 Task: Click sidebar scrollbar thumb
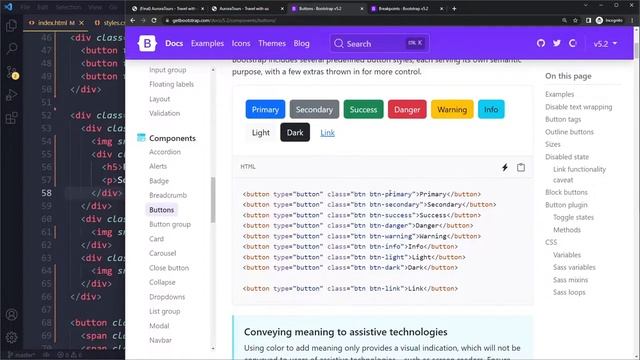(x=213, y=200)
